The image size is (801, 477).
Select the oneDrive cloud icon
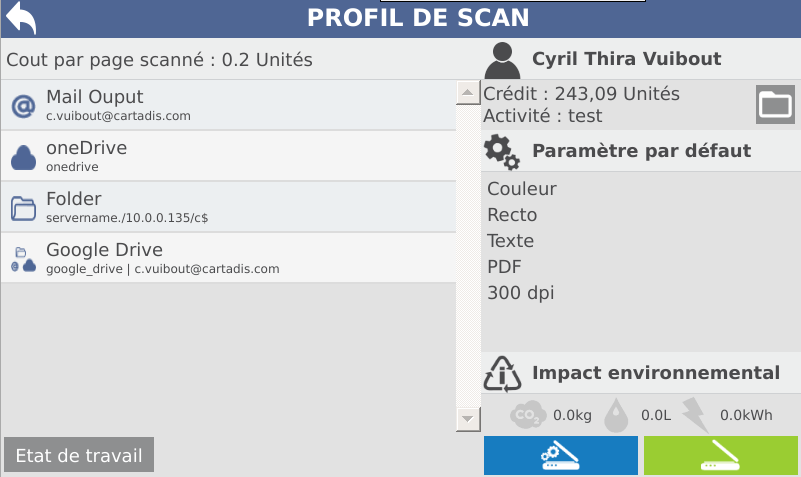point(23,157)
